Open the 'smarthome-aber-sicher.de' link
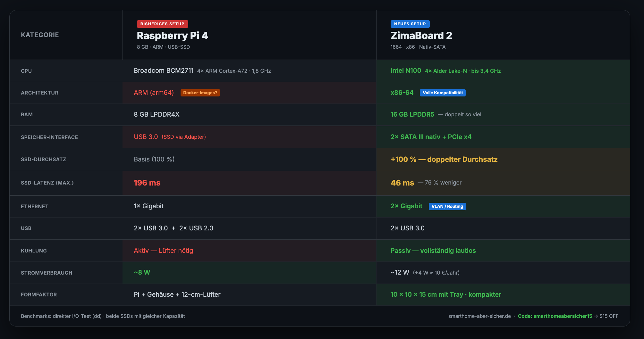The height and width of the screenshot is (339, 644). point(479,316)
